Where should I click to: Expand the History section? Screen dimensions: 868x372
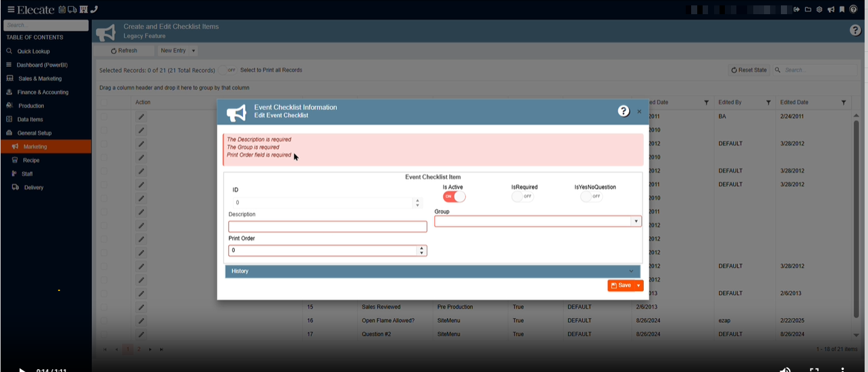[x=432, y=271]
